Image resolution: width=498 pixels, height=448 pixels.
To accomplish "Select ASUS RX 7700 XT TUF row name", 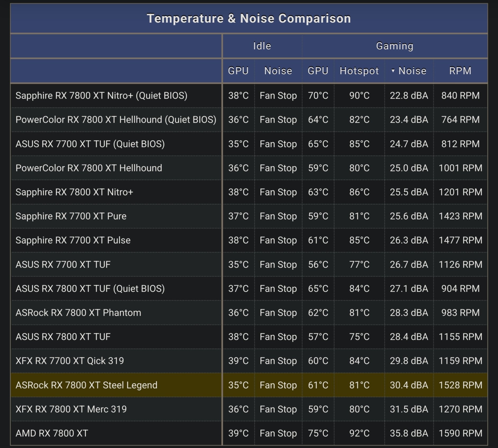I will pos(63,264).
